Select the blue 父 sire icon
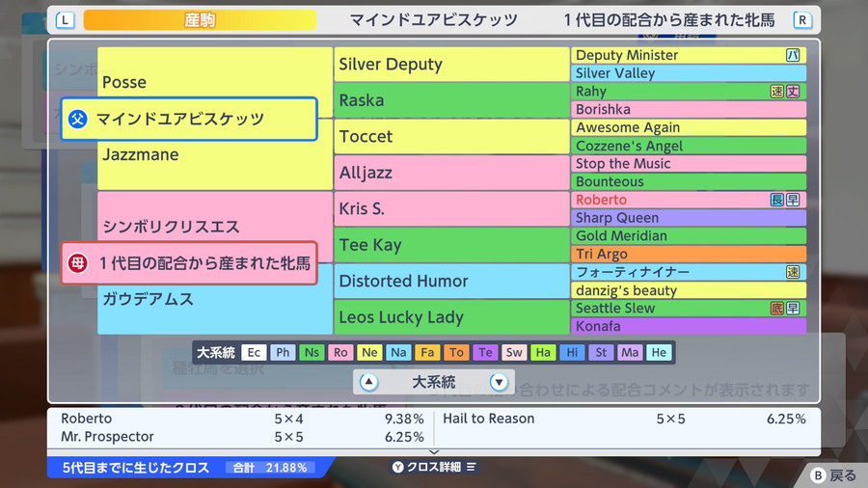 coord(78,119)
